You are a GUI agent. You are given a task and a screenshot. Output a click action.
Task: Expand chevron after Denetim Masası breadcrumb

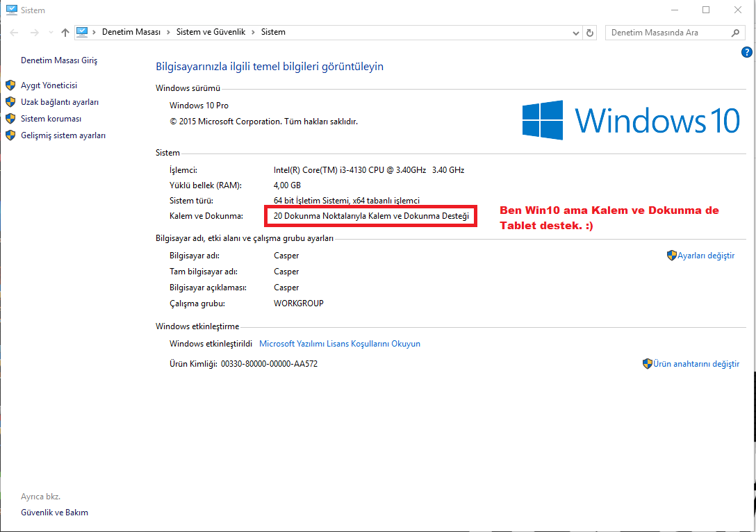tap(168, 32)
